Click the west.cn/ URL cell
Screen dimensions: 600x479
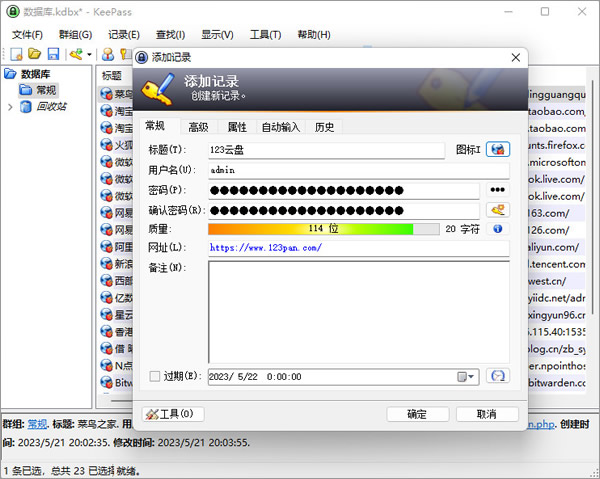tap(547, 281)
